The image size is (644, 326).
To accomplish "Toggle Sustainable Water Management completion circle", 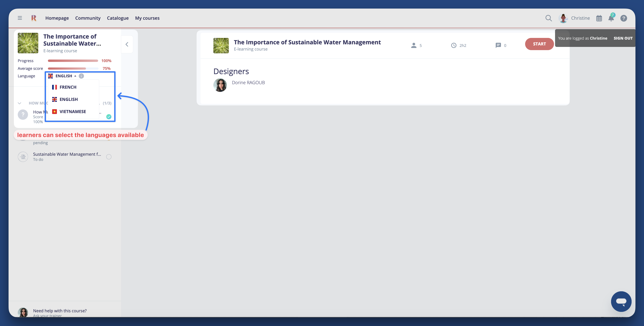I will 109,157.
